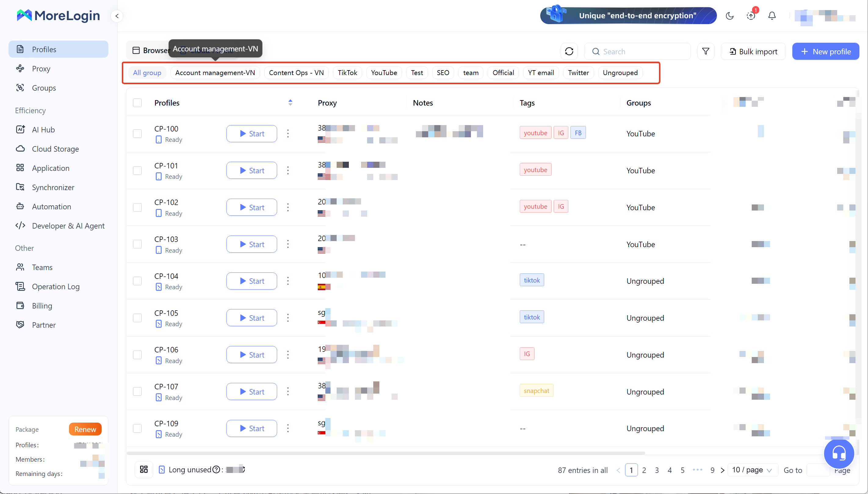
Task: Open pagination ellipsis for more pages
Action: pyautogui.click(x=697, y=470)
